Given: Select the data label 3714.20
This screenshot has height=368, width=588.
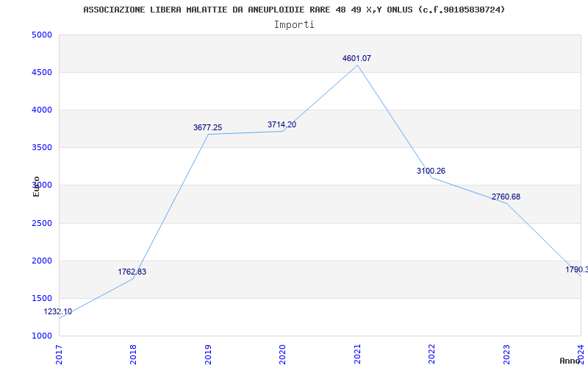Looking at the screenshot, I should (x=282, y=124).
